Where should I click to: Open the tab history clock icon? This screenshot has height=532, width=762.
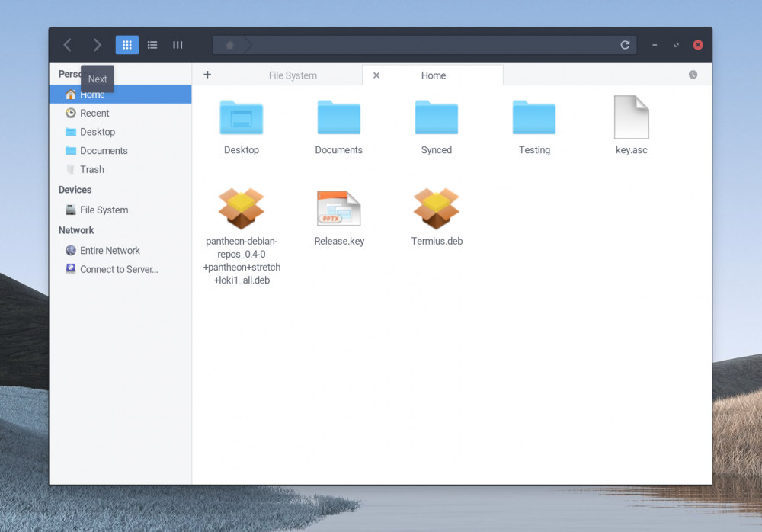coord(693,75)
